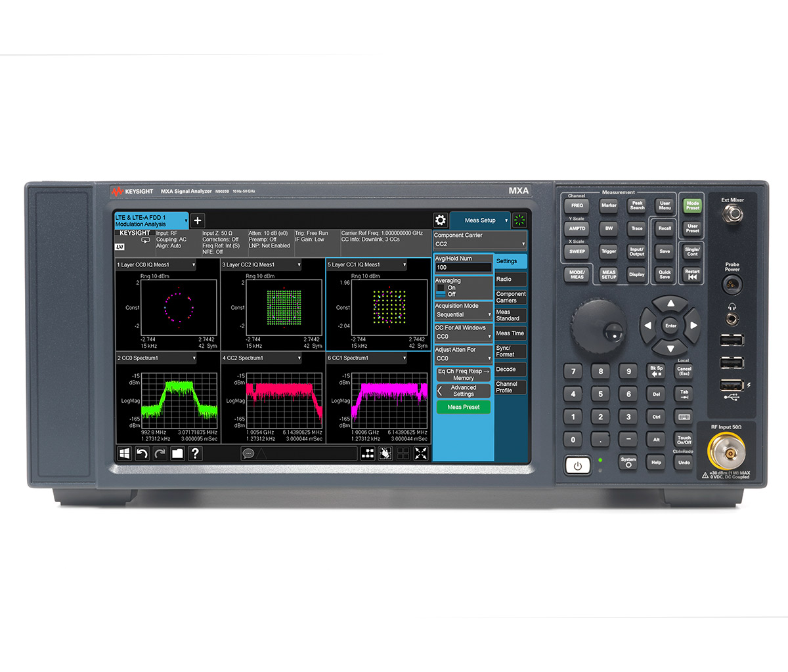
Task: Open the CC For All Windows dropdown
Action: 463,332
